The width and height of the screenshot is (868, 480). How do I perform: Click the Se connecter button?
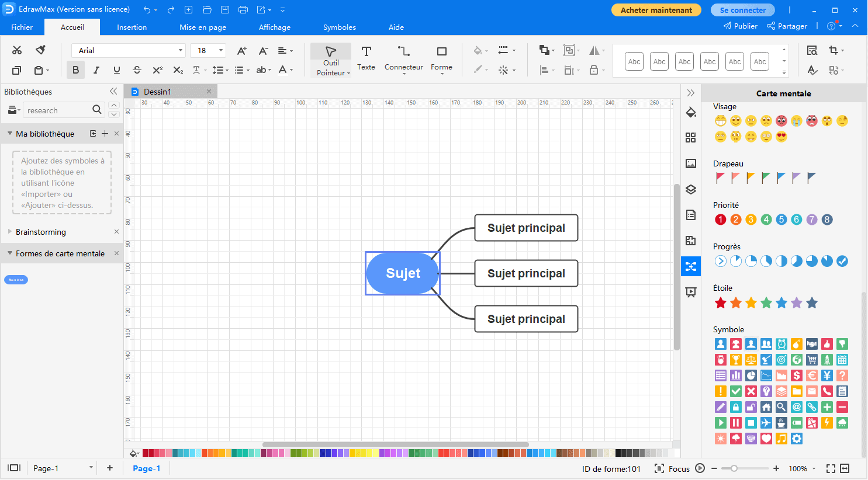pyautogui.click(x=742, y=10)
